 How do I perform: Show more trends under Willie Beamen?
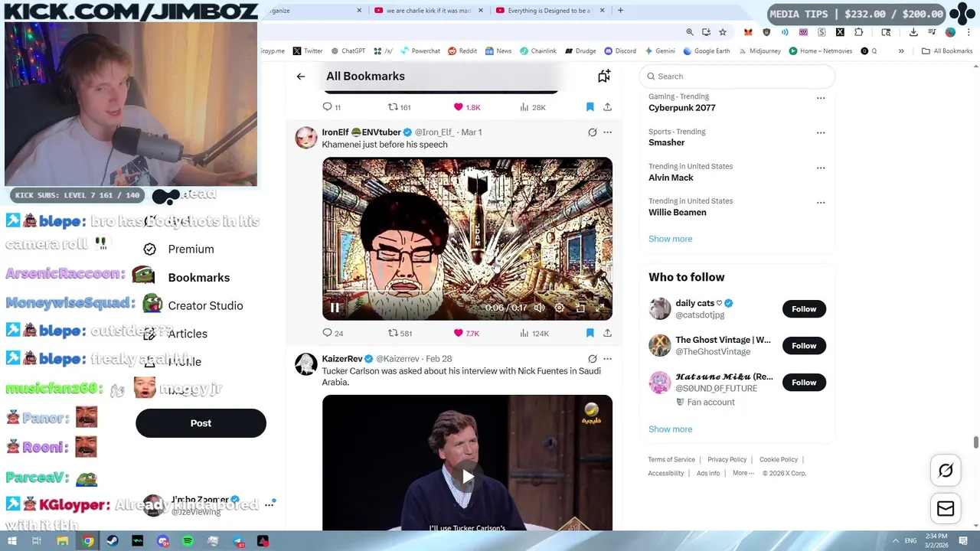(670, 239)
